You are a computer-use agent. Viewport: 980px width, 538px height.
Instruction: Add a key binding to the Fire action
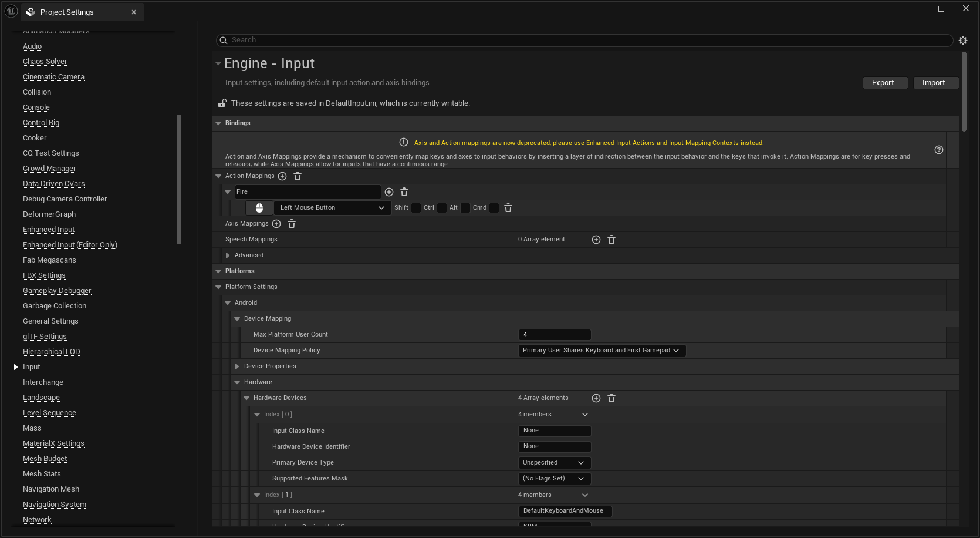tap(389, 191)
